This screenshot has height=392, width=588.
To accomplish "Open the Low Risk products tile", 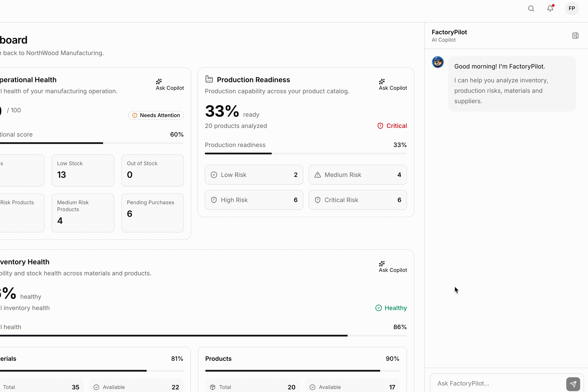I will [254, 175].
